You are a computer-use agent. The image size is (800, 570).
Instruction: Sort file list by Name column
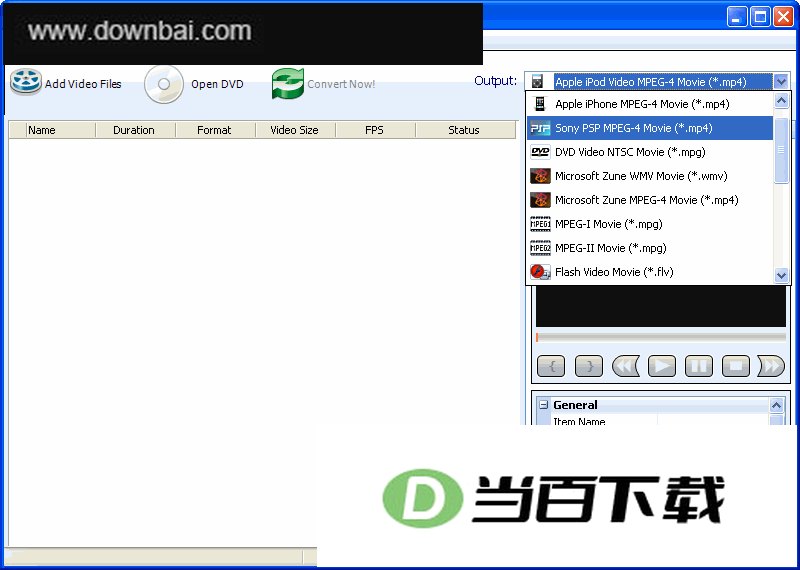pos(60,130)
